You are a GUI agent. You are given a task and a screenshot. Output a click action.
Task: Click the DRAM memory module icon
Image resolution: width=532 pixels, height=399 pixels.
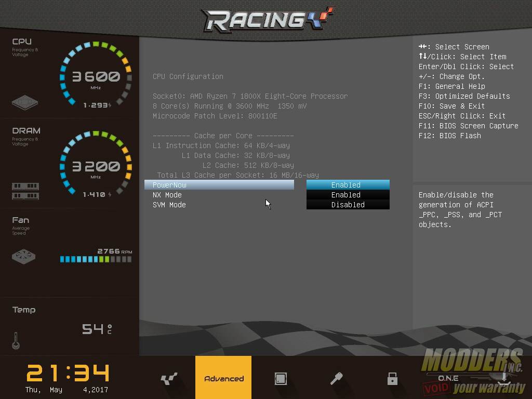(x=25, y=191)
